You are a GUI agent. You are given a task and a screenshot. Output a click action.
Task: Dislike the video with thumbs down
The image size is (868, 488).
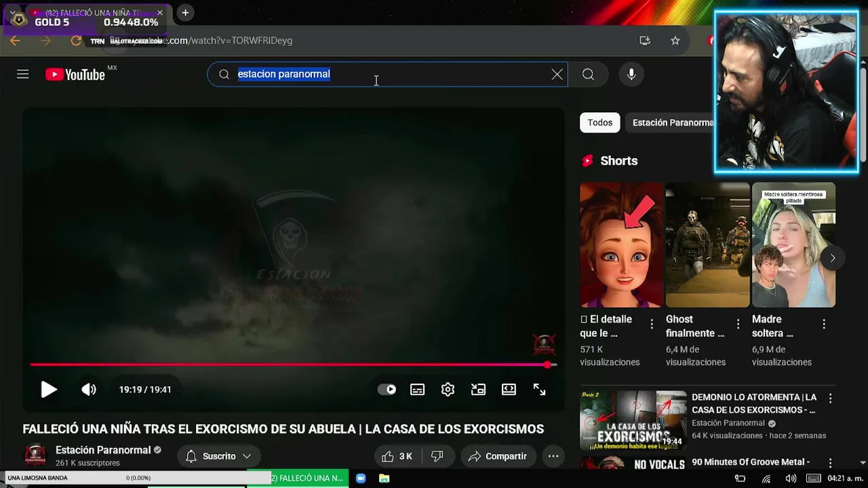[x=437, y=456]
